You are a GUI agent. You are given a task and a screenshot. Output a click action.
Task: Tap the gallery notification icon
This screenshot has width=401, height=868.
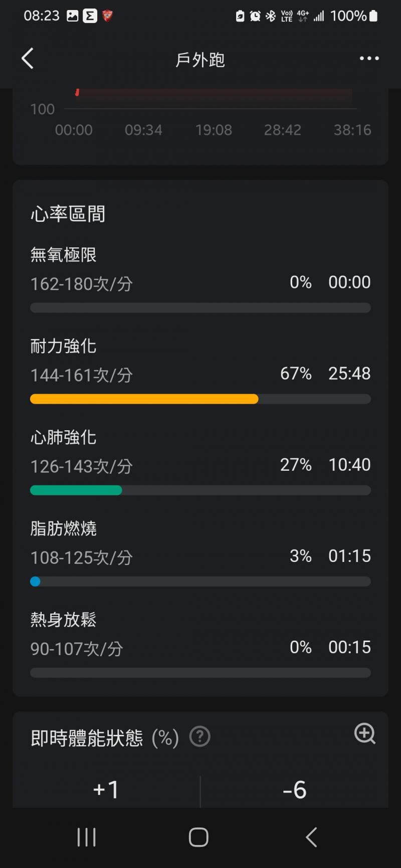[73, 16]
